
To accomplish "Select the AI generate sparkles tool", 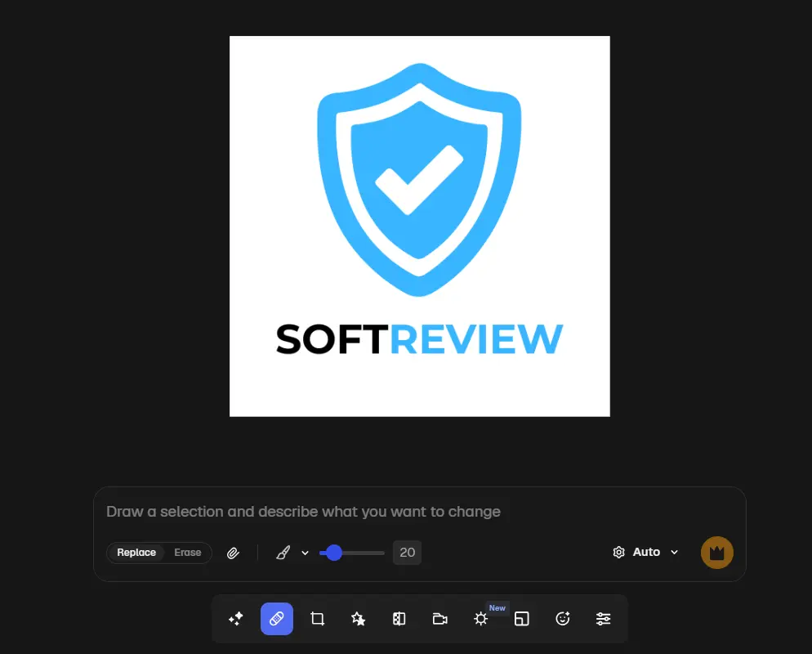I will 235,619.
